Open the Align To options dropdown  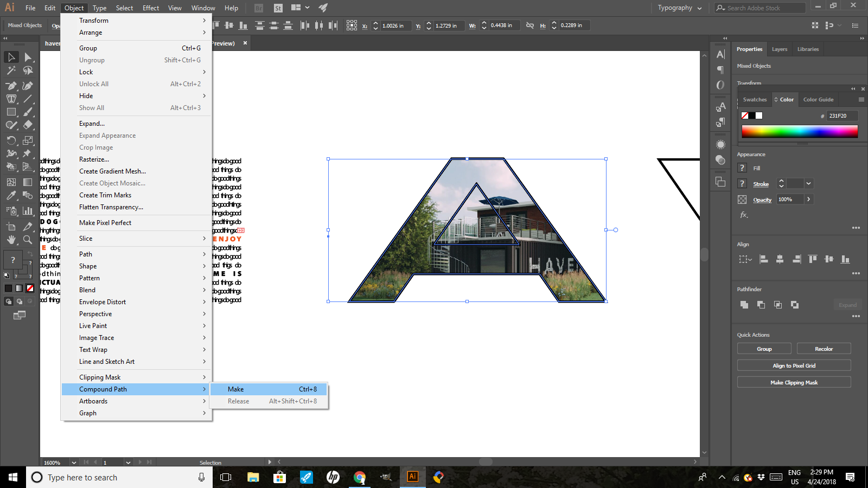[x=745, y=259]
